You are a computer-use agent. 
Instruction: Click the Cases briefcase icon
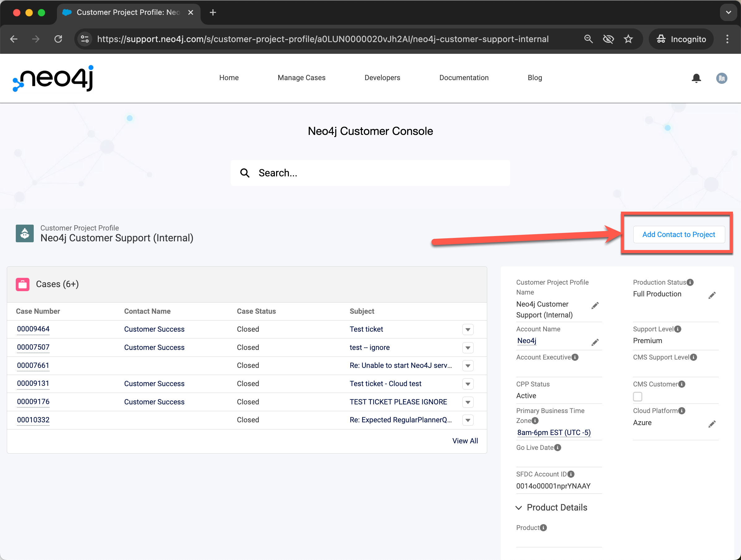click(23, 284)
